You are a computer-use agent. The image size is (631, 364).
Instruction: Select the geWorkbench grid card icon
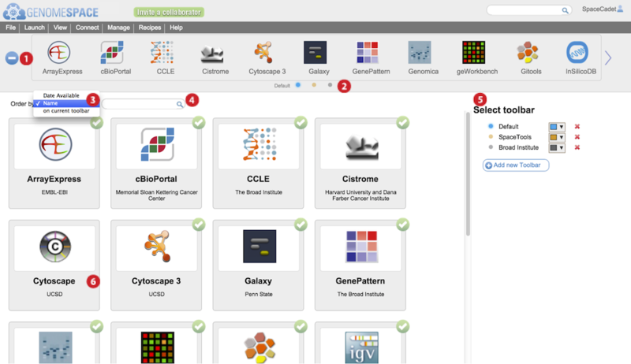tap(157, 347)
